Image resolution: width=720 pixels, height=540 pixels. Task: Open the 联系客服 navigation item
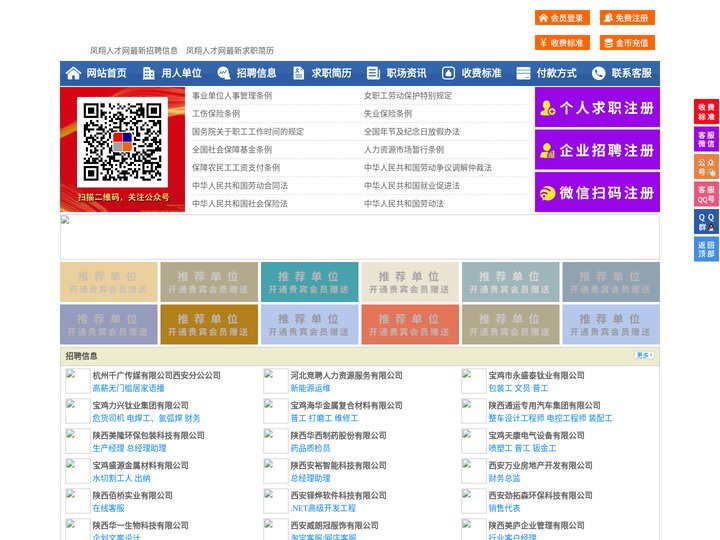click(x=631, y=73)
